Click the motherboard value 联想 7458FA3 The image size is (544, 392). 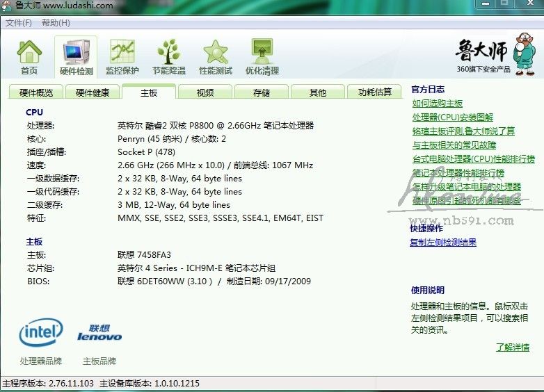click(144, 255)
